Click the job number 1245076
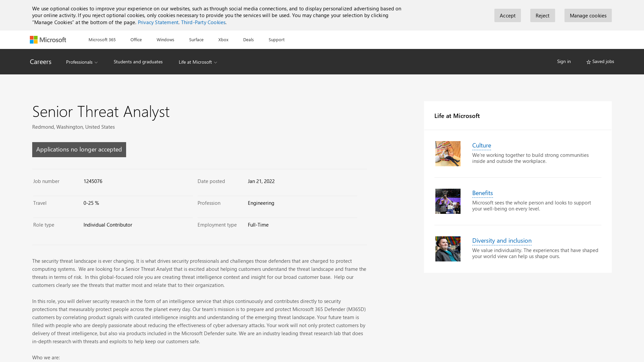The height and width of the screenshot is (362, 644). click(93, 181)
